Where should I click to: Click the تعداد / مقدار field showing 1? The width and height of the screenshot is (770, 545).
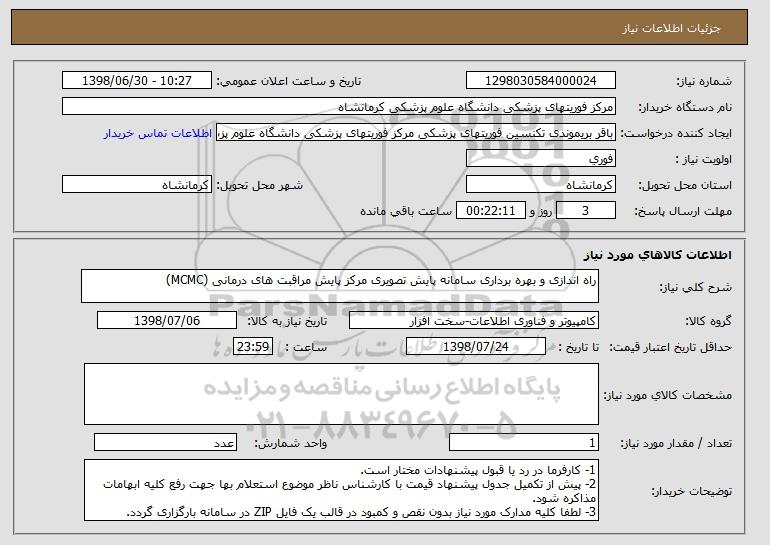524,442
